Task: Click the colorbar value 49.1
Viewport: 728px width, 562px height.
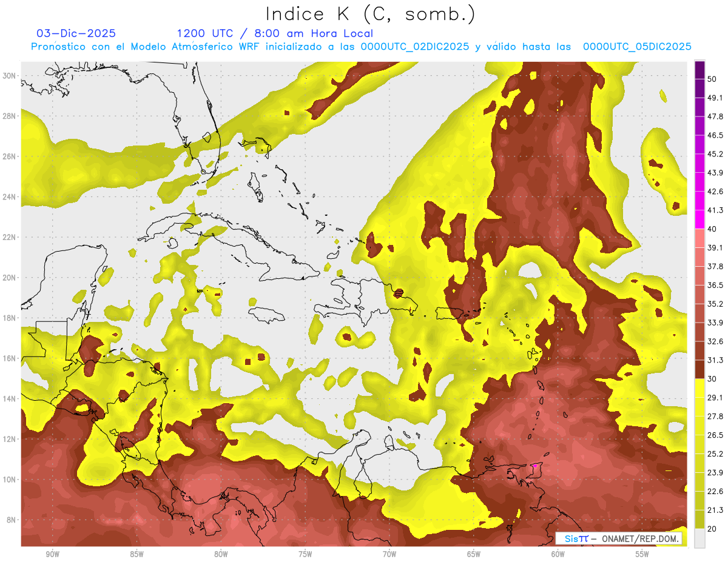Action: click(715, 98)
